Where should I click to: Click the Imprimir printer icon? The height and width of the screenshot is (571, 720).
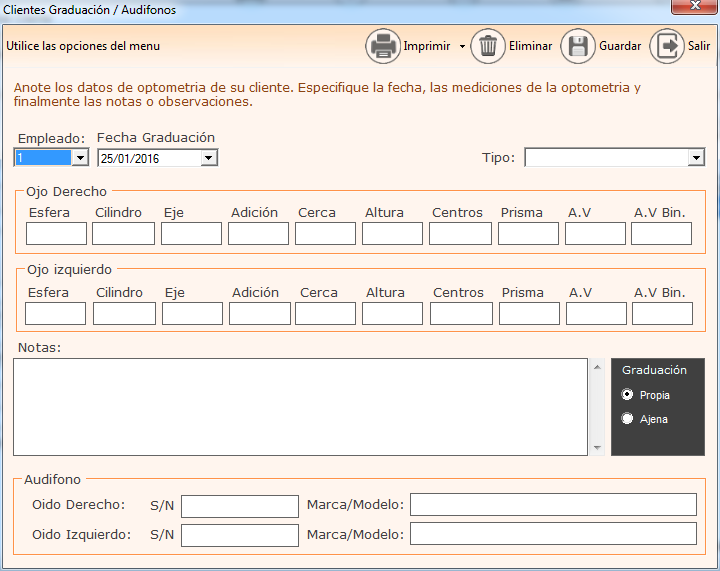coord(383,46)
